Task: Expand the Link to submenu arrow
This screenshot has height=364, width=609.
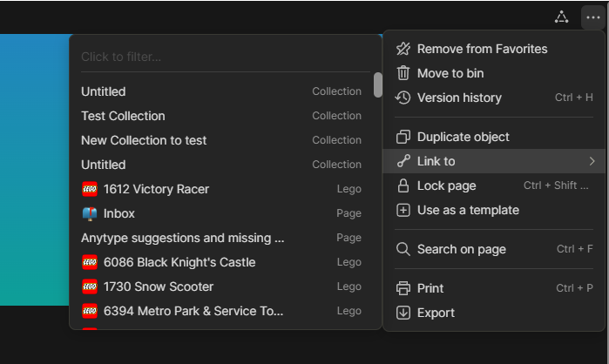Action: 592,161
